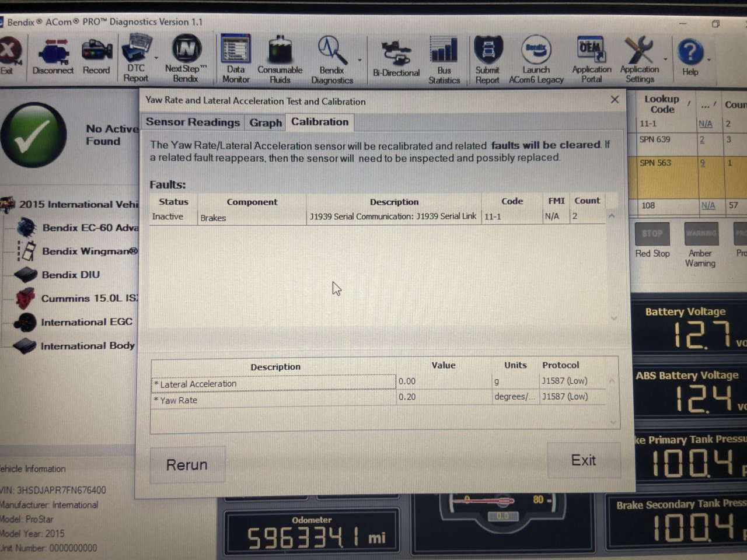Screen dimensions: 747x560
Task: Expand the DTC Report dropdown arrow
Action: tap(156, 58)
